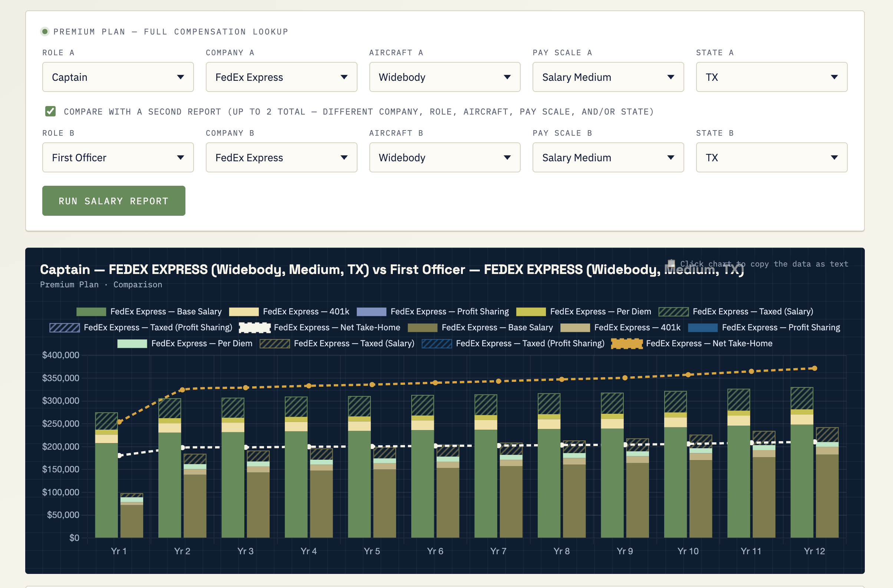The image size is (893, 588).
Task: Open the Pay Scale B dropdown
Action: (x=608, y=158)
